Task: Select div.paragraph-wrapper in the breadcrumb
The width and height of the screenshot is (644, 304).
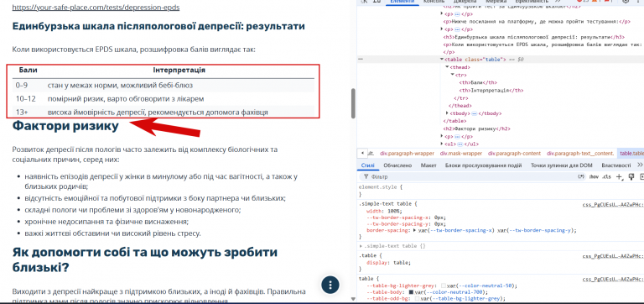Action: pos(407,154)
